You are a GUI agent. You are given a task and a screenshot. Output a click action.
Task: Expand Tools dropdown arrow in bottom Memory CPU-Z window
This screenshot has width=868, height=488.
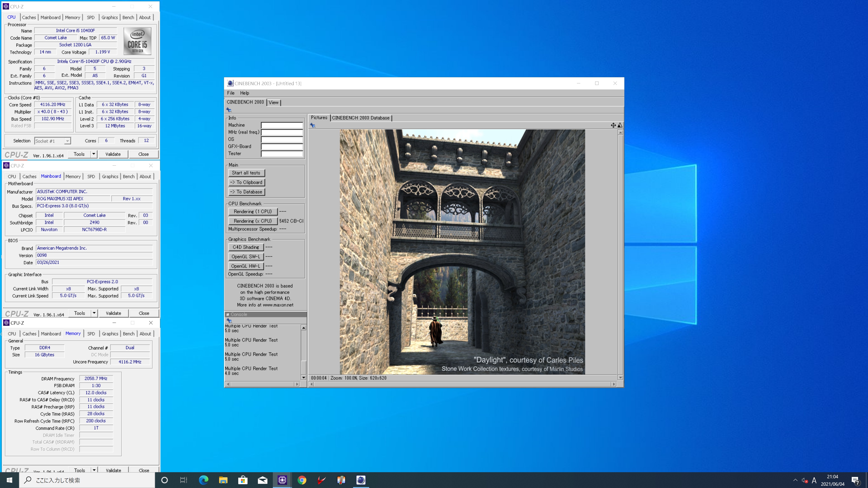click(x=94, y=470)
